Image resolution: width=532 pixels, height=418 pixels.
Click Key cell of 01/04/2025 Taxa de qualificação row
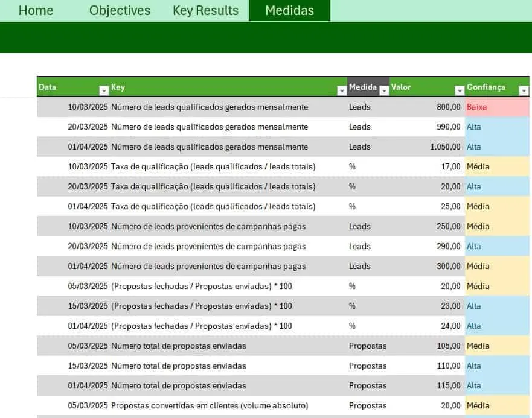point(228,206)
